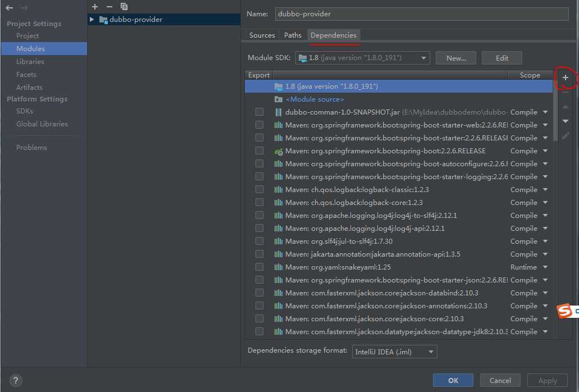The width and height of the screenshot is (579, 392).
Task: Add a dependency using the plus button right of the Scope column
Action: pos(566,78)
